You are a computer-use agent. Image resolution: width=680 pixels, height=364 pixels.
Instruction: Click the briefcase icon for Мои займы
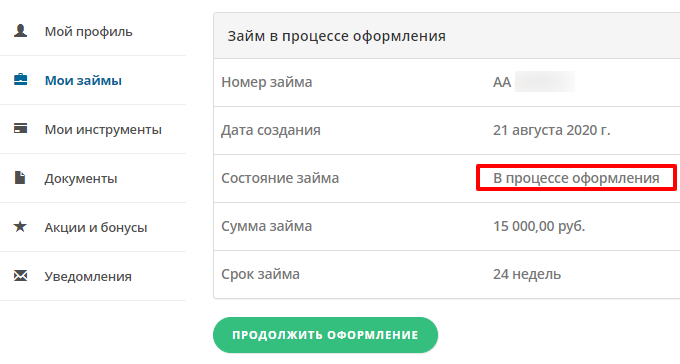[20, 80]
